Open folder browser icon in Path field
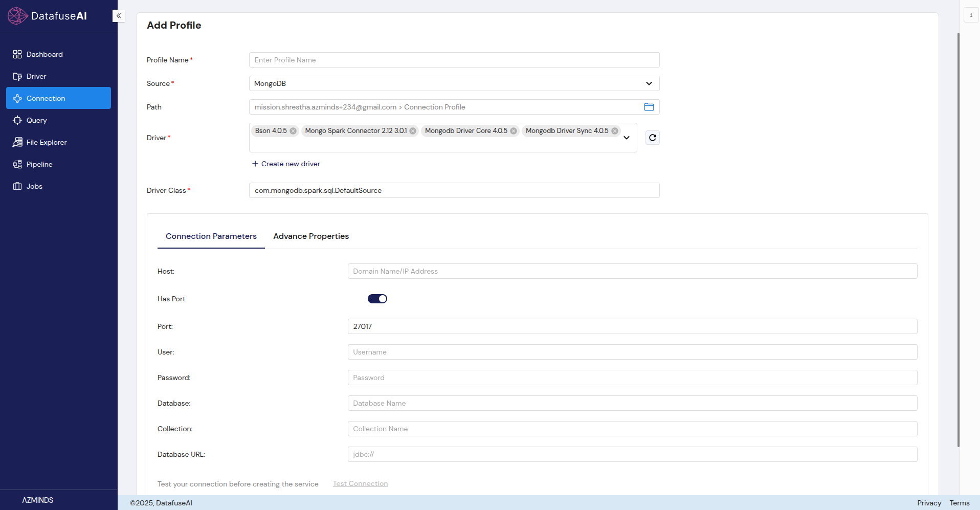 point(649,107)
